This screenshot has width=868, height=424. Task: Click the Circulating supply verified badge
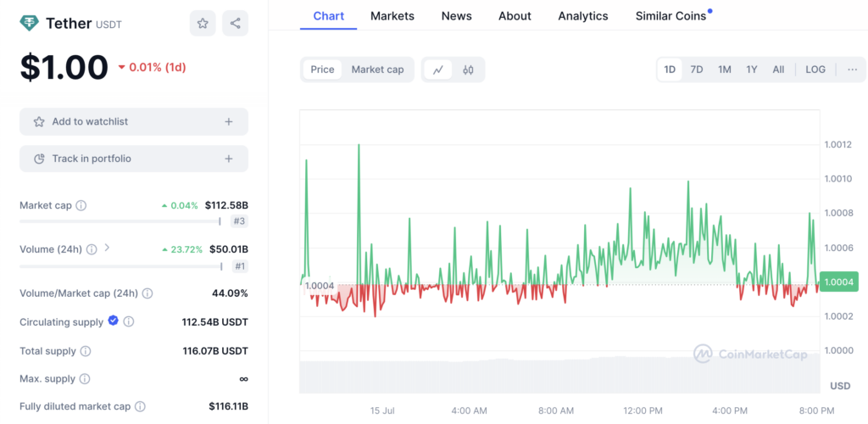113,320
